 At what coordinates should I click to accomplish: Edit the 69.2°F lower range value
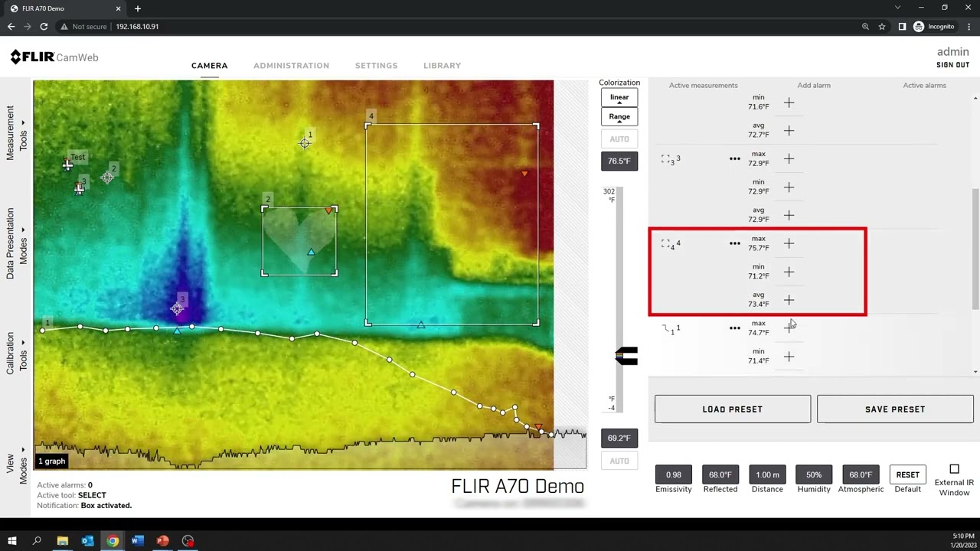[x=619, y=438]
